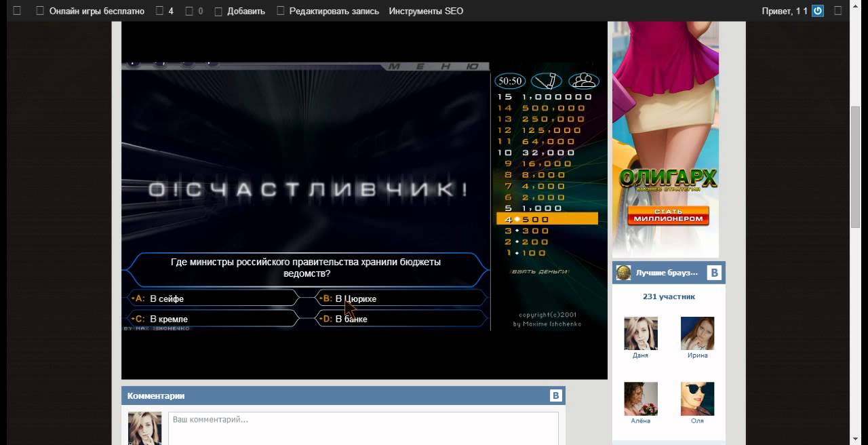The width and height of the screenshot is (868, 445).
Task: Open Ирина's profile photo
Action: 697,333
